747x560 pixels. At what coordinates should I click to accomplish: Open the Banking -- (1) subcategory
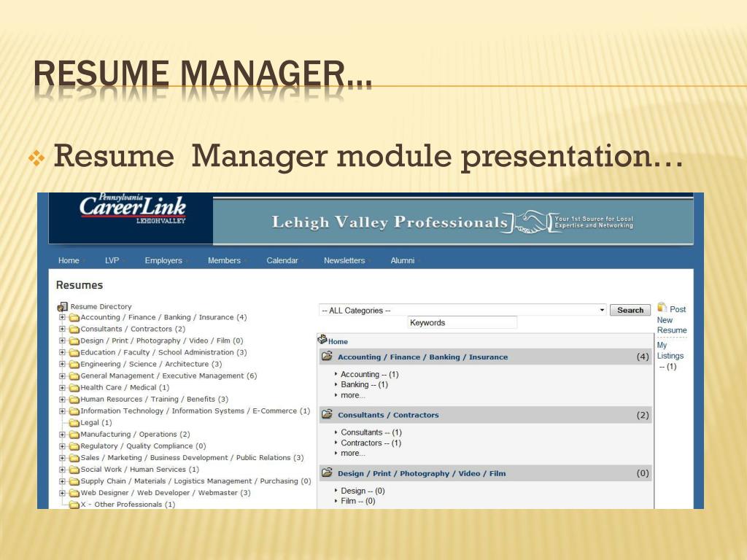tap(364, 384)
